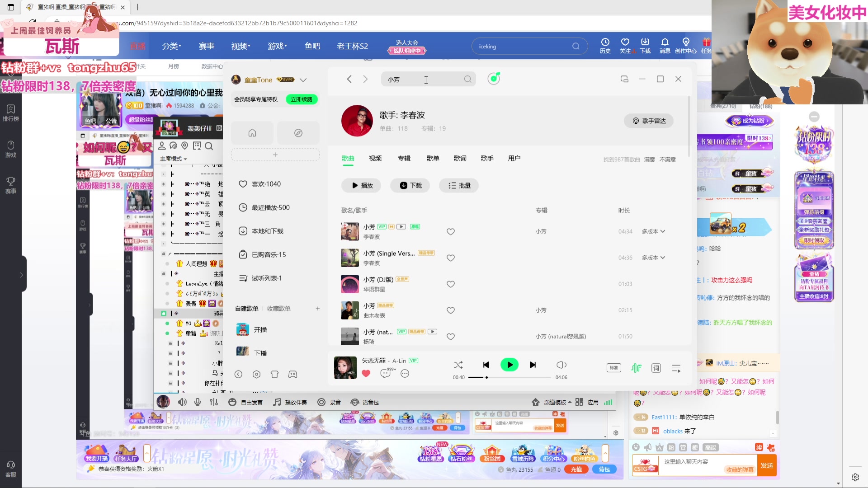Image resolution: width=868 pixels, height=488 pixels.
Task: Like the 小芳 (DJ版) song
Action: coord(450,284)
